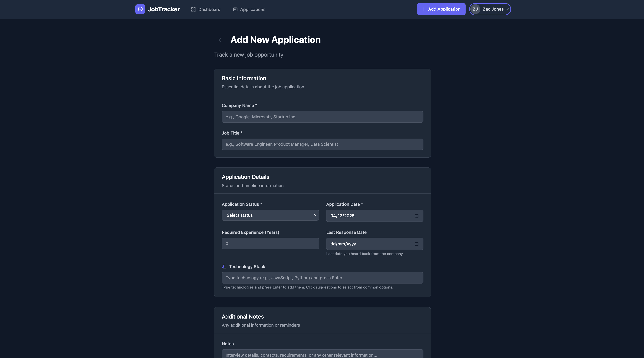The image size is (644, 358).
Task: Click the Applications panel icon
Action: (x=235, y=9)
